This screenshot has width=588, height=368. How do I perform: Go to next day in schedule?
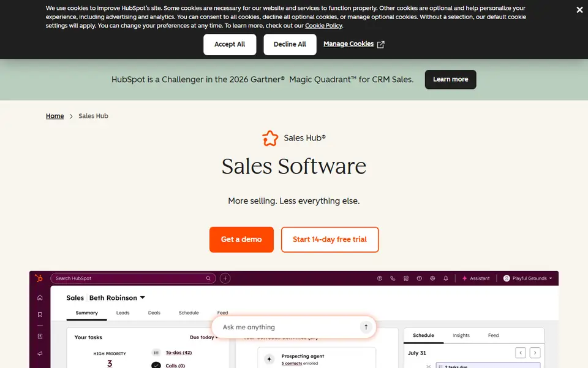pos(535,353)
